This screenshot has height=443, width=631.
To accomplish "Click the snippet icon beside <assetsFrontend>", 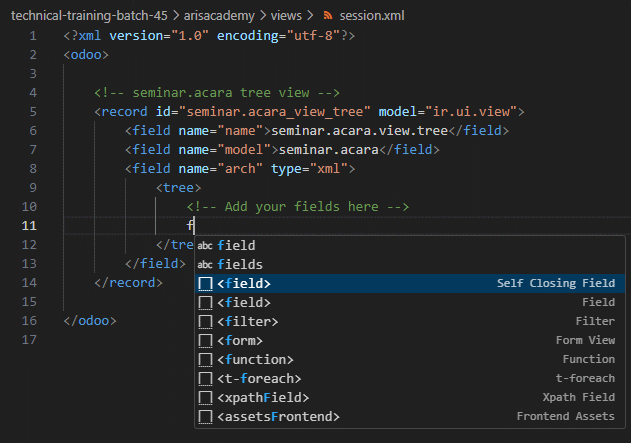I will click(x=205, y=416).
